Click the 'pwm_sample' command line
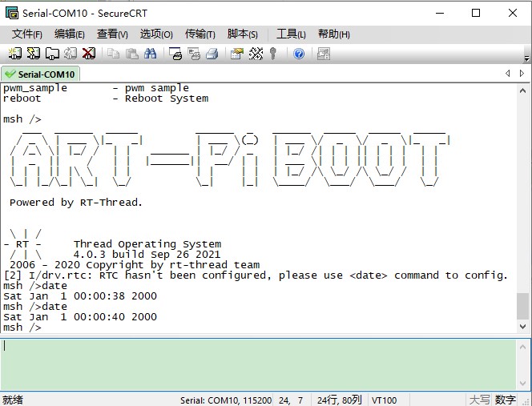 click(x=96, y=88)
